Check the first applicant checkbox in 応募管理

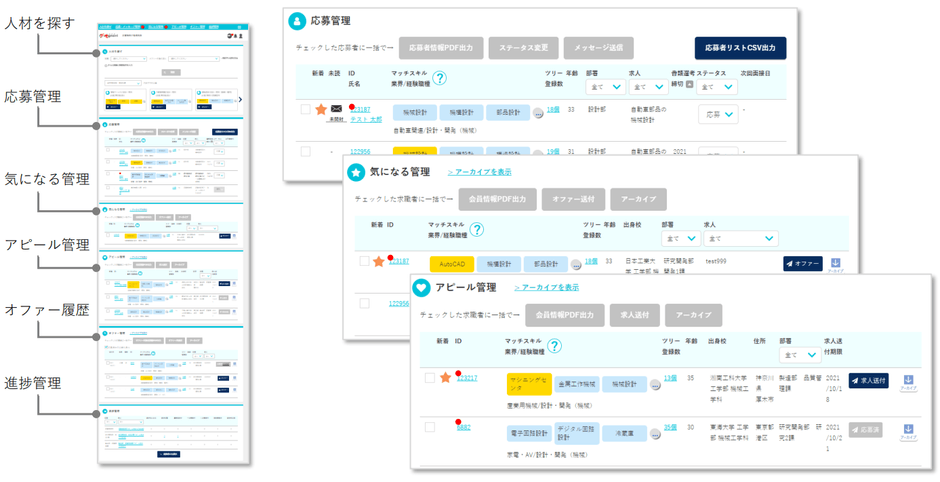(x=305, y=109)
